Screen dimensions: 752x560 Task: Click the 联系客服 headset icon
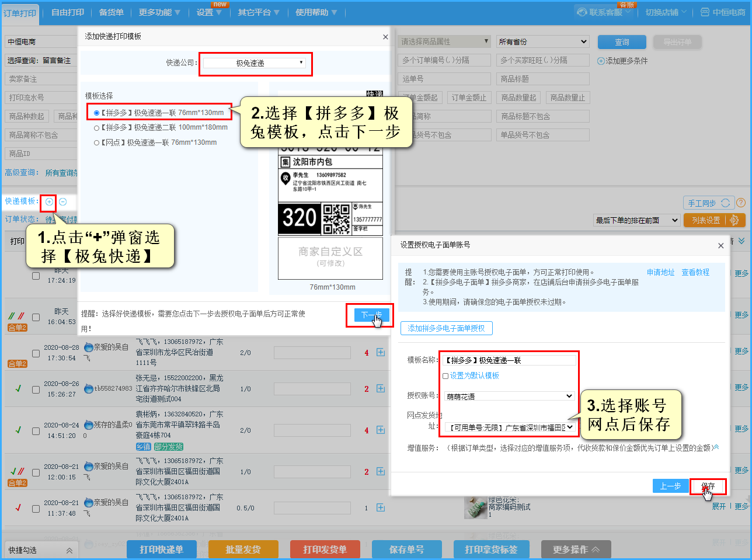[582, 12]
